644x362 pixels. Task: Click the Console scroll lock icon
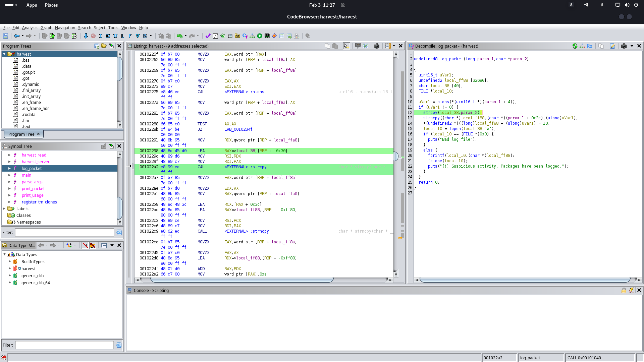click(624, 290)
